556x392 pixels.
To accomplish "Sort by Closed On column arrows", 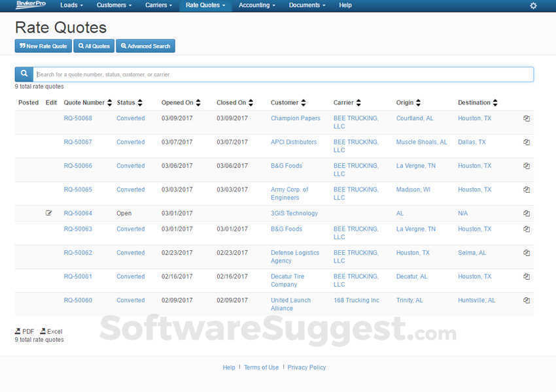I will 251,103.
